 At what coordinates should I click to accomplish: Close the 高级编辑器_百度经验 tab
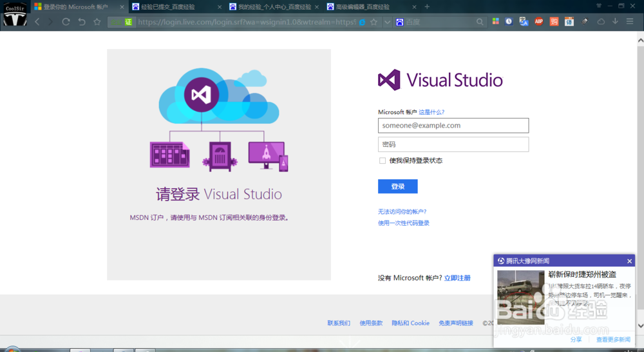(x=414, y=7)
